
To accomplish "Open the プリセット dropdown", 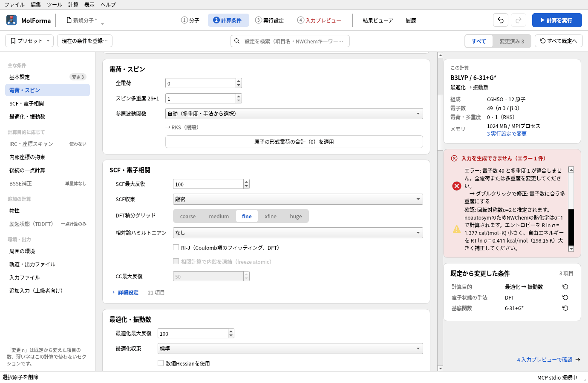I will click(x=29, y=41).
